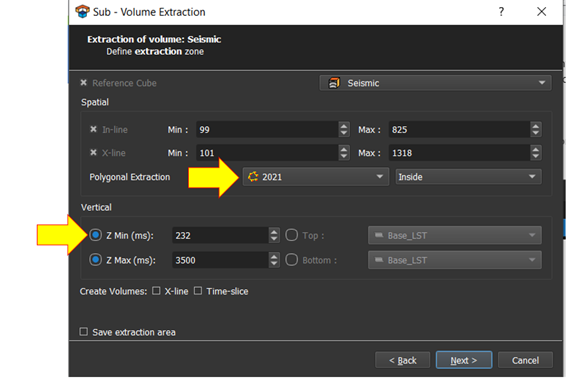Viewport: 567px width, 379px height.
Task: Click the Sub-Volume Extraction title bar icon
Action: tap(82, 12)
